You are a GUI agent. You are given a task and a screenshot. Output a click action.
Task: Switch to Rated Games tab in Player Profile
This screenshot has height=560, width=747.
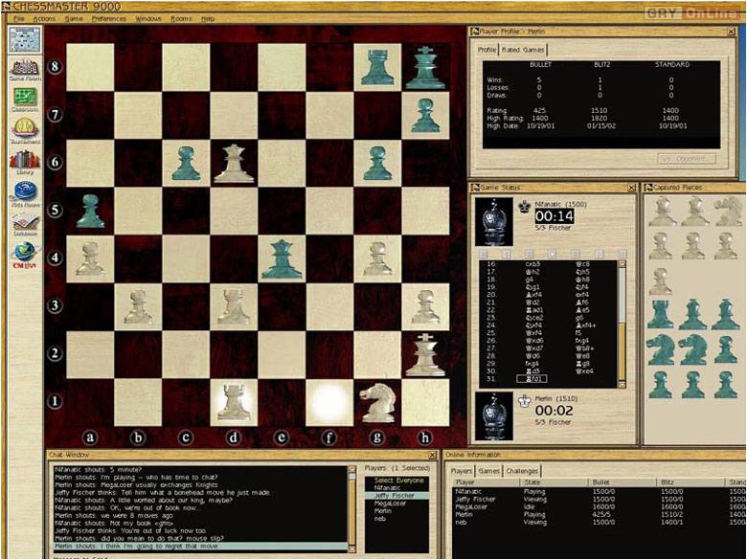click(523, 50)
